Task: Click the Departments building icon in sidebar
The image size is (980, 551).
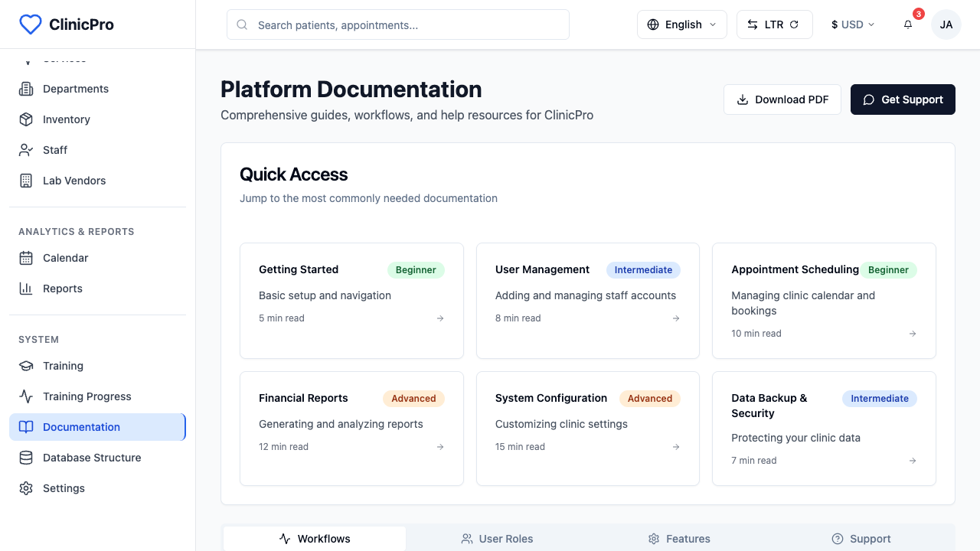Action: pyautogui.click(x=26, y=89)
